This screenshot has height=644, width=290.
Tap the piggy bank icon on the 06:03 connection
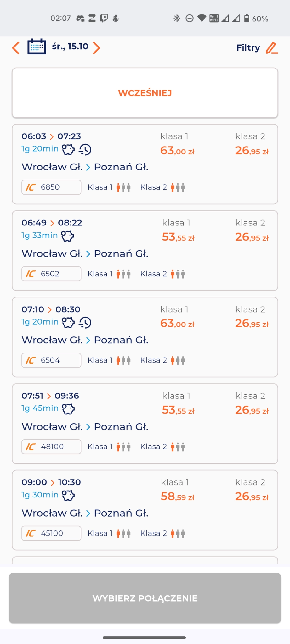68,149
